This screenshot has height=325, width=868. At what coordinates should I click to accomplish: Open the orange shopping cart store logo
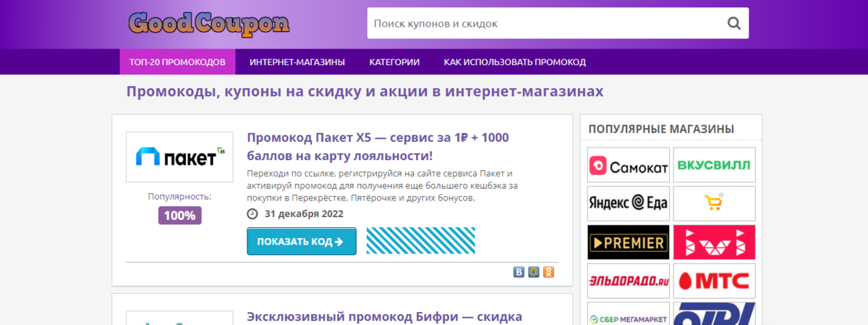click(x=714, y=203)
